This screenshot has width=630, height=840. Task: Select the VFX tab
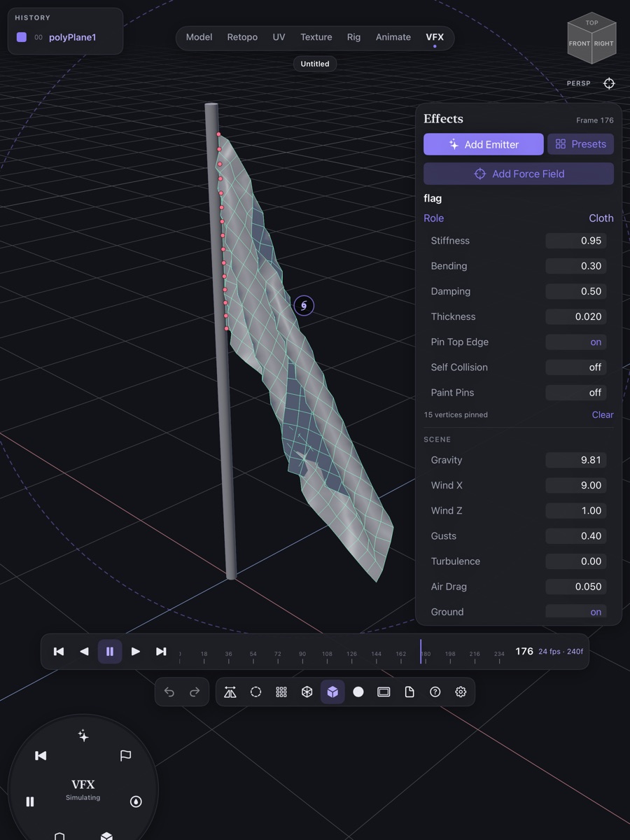[435, 37]
